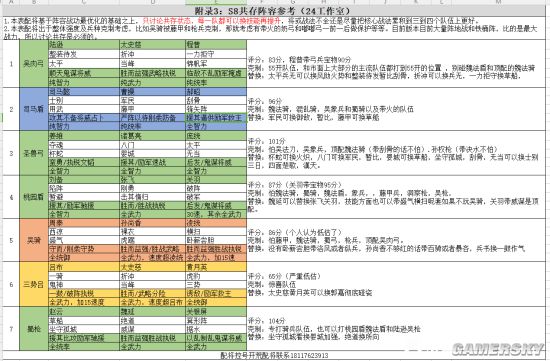Select the skill cell 用武

coord(84,109)
